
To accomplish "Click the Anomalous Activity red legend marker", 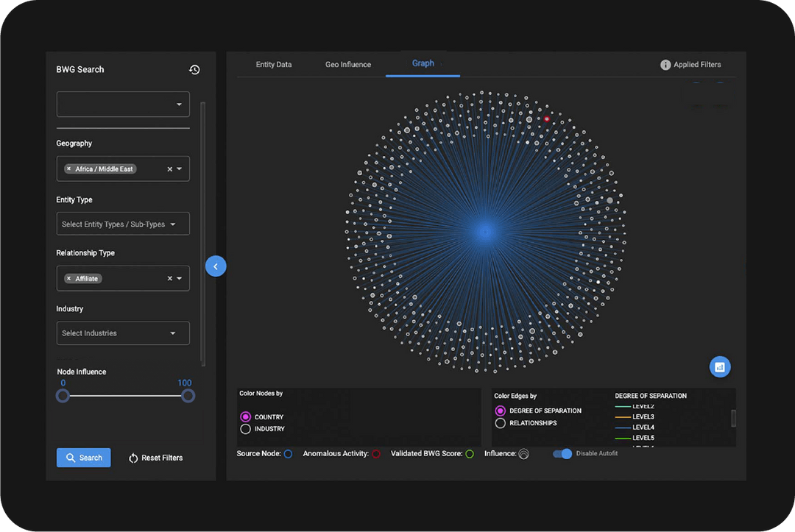I will pos(376,454).
